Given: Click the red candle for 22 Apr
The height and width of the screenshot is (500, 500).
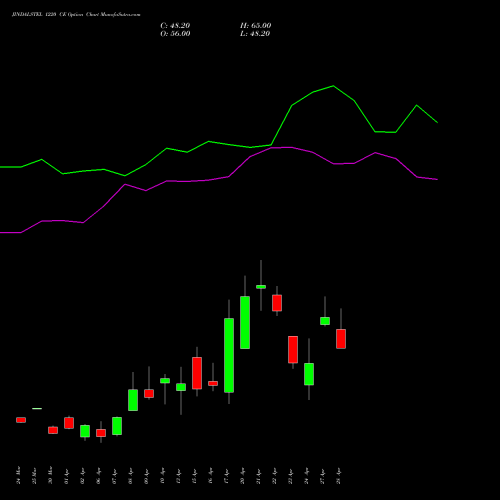Looking at the screenshot, I should click(x=277, y=303).
